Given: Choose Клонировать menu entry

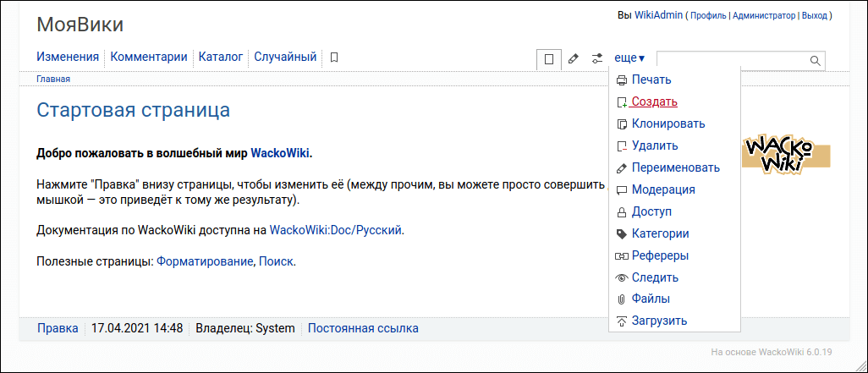Looking at the screenshot, I should 667,123.
